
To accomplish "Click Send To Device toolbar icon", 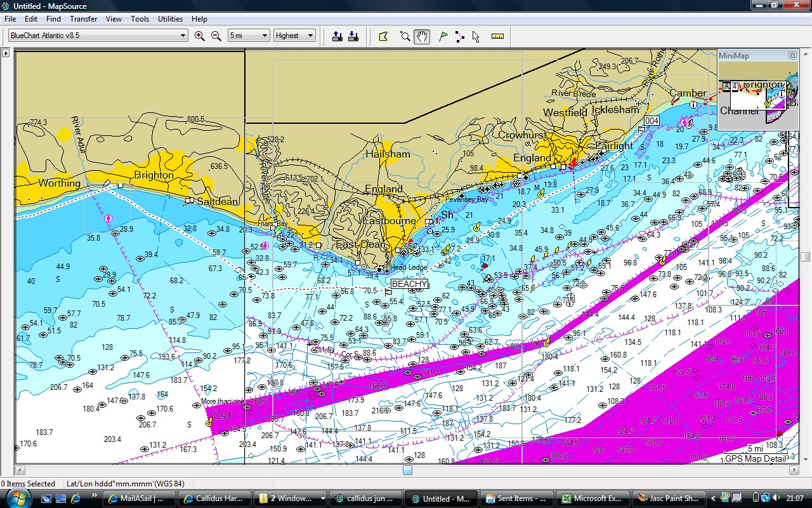I will point(337,36).
